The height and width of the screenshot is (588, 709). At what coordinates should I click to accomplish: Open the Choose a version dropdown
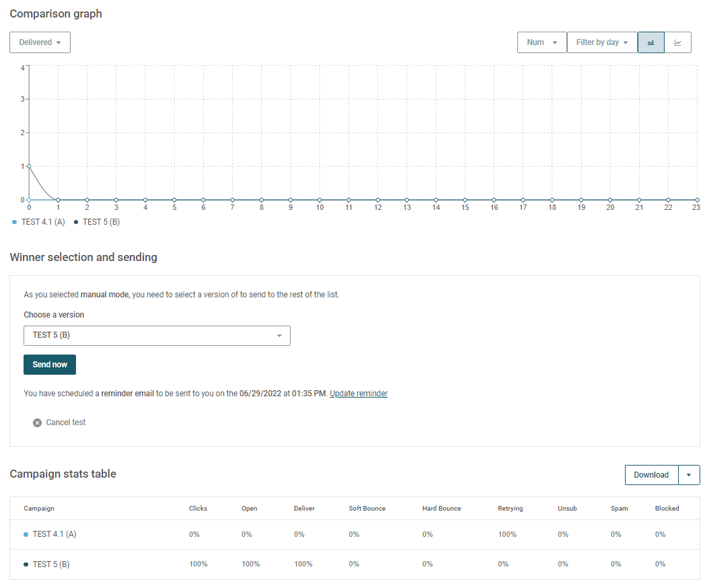click(157, 336)
